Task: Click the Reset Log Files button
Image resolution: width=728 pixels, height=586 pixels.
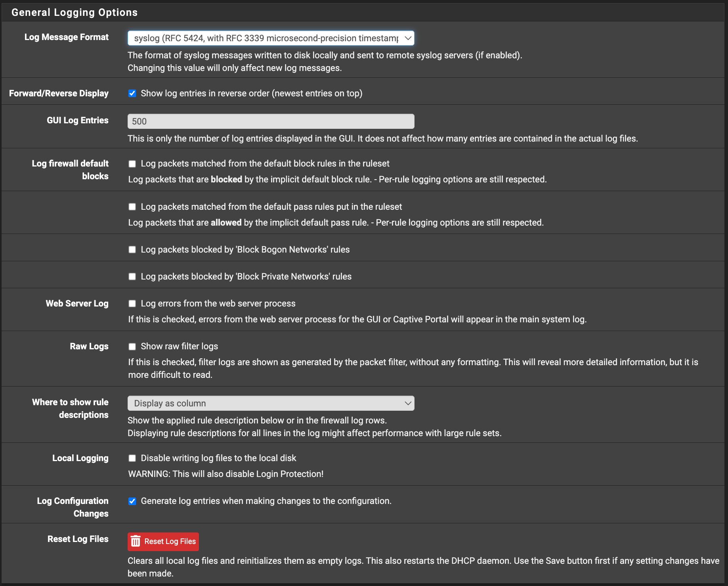Action: click(163, 541)
